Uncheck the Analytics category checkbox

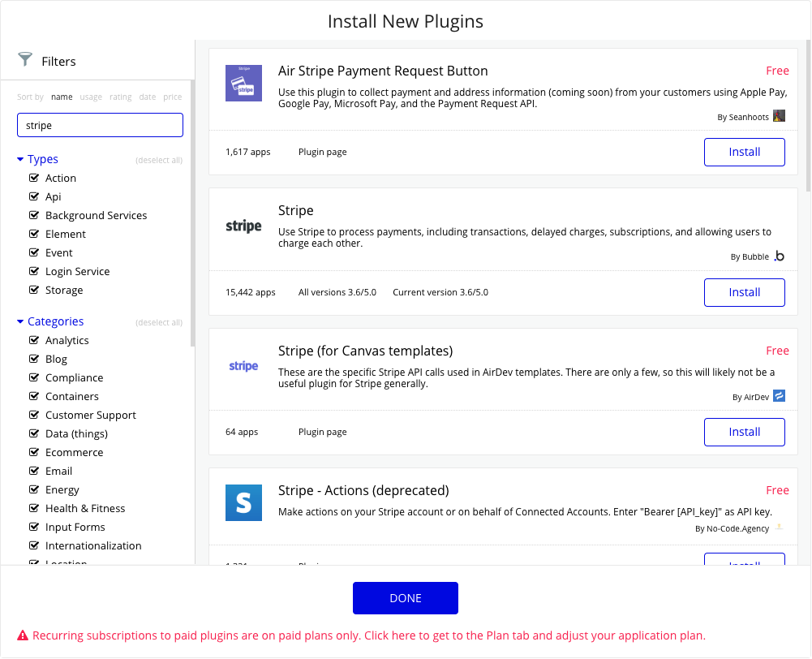[34, 340]
